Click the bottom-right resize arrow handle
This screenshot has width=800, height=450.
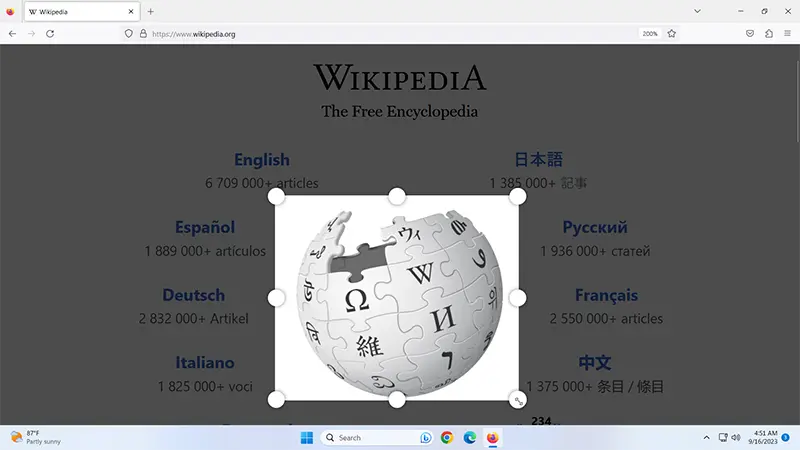point(517,400)
